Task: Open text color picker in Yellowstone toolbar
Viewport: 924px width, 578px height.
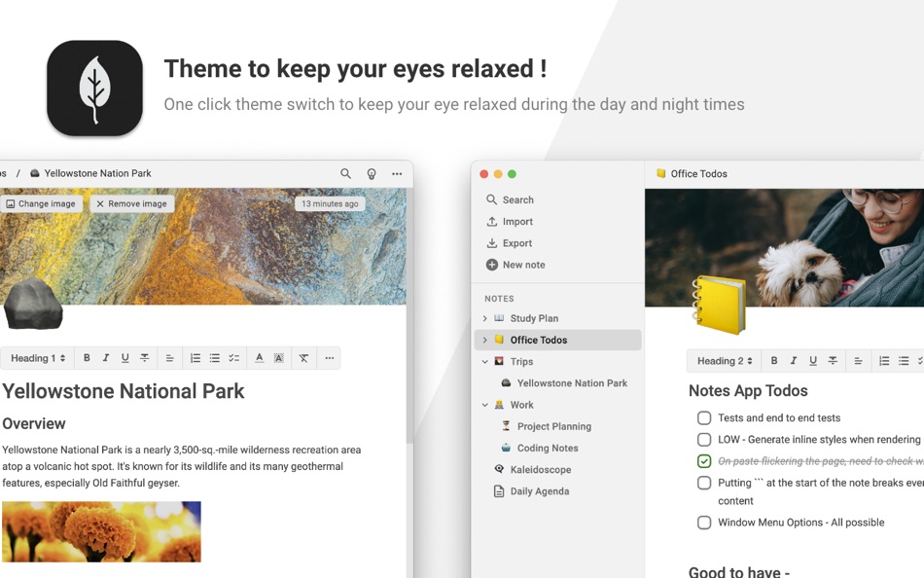Action: click(x=260, y=358)
